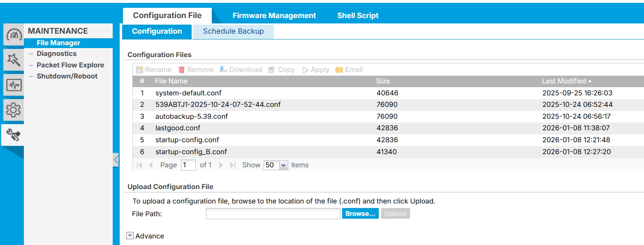Open File Manager in Maintenance menu
The height and width of the screenshot is (245, 644).
(58, 43)
